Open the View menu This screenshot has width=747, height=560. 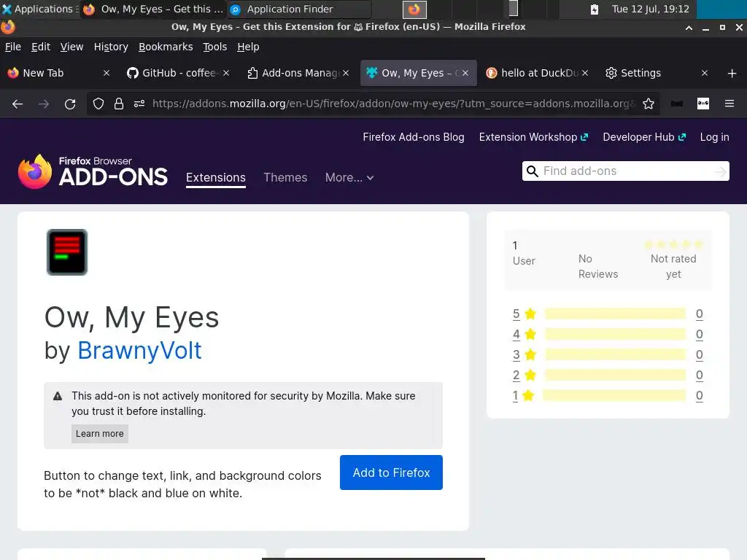coord(71,47)
